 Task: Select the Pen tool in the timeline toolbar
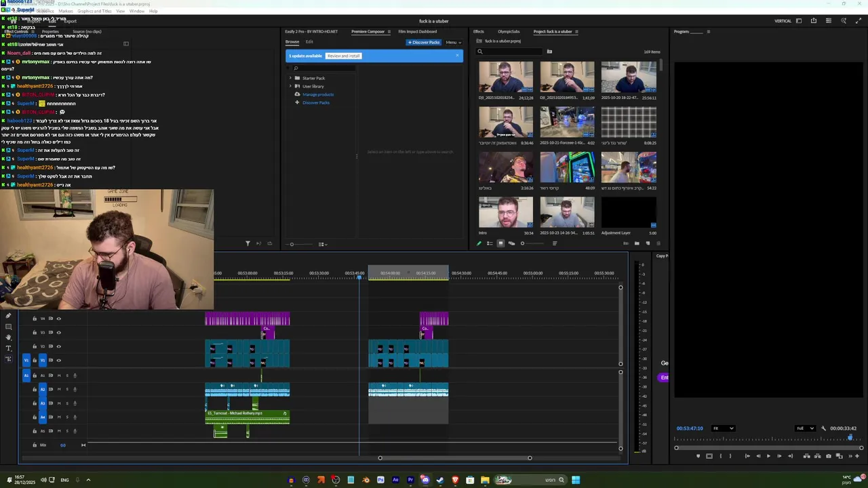[8, 316]
